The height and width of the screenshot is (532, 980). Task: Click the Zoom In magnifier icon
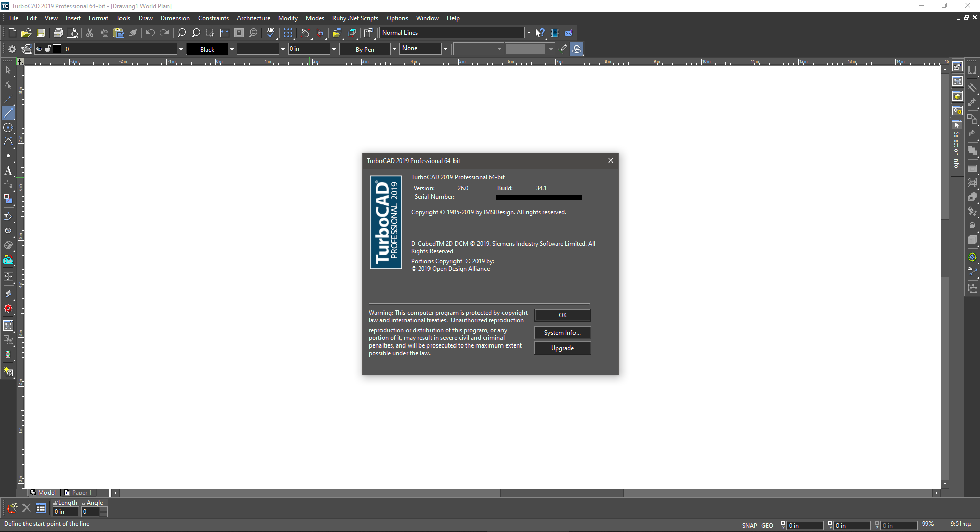click(182, 33)
